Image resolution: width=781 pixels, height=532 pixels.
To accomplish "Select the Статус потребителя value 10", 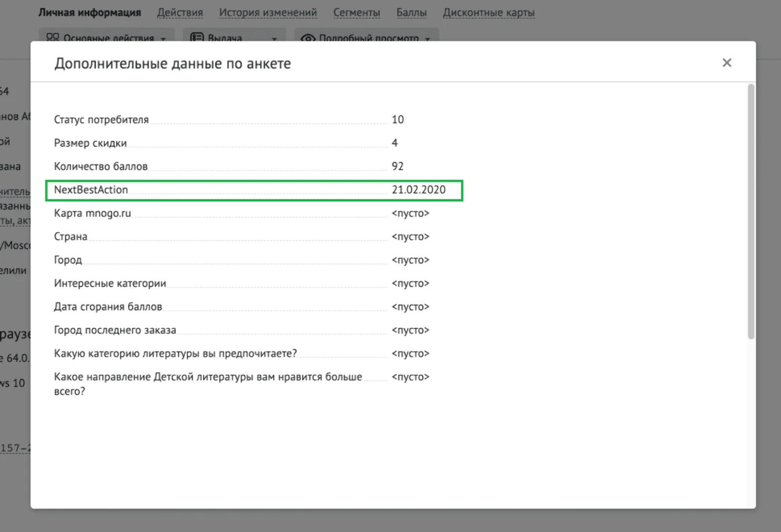I will tap(398, 120).
